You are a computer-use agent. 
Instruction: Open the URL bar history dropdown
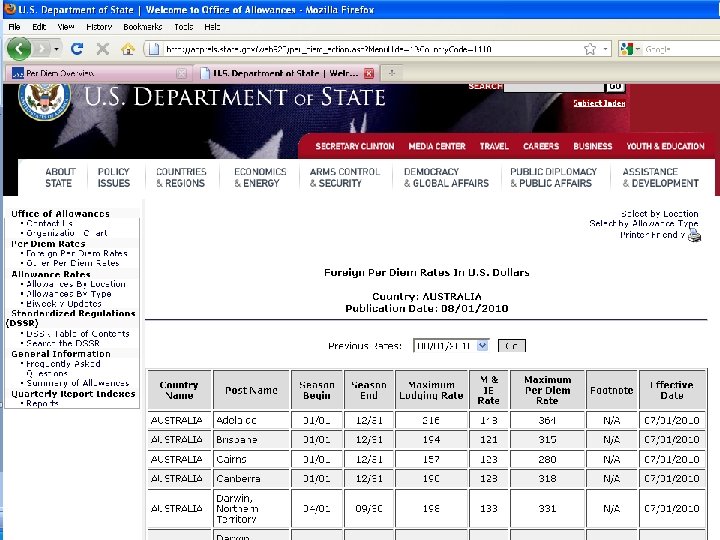click(605, 49)
